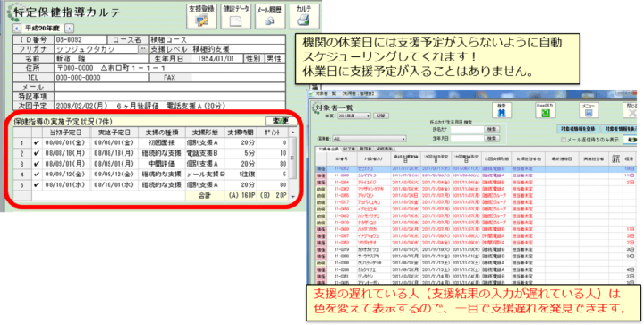Screen dimensions: 644x325
Task: Click 切替 button next to year dropdown
Action: pyautogui.click(x=381, y=115)
